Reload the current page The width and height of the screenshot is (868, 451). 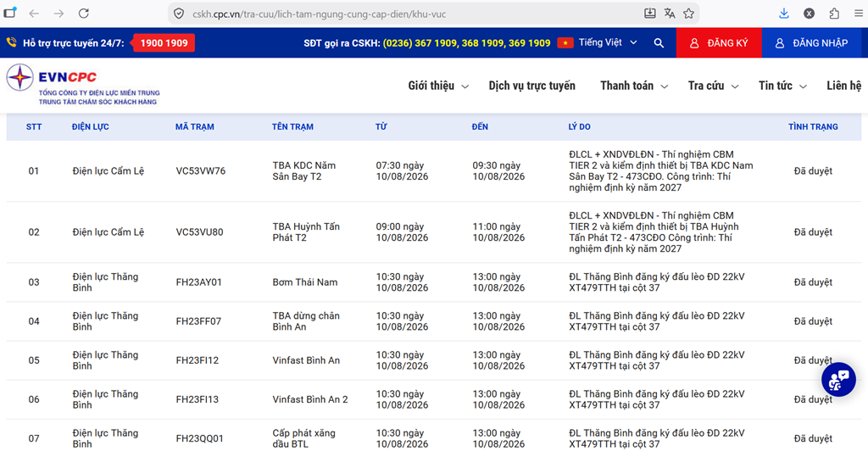coord(84,14)
